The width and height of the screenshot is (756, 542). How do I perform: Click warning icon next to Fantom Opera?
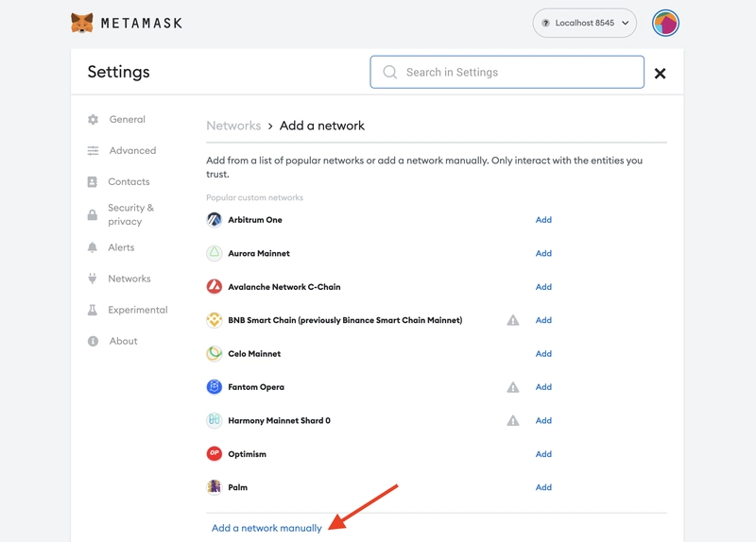513,387
